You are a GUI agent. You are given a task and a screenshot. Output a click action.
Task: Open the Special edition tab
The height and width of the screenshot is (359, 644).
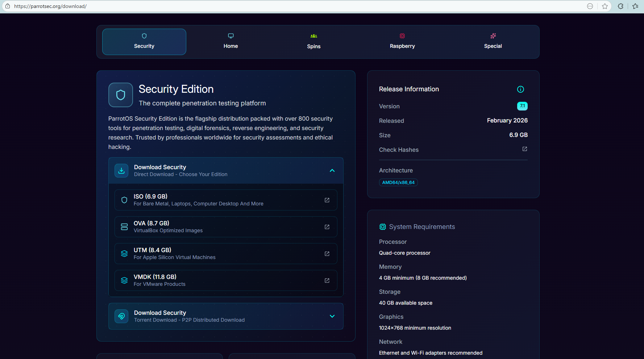(493, 42)
